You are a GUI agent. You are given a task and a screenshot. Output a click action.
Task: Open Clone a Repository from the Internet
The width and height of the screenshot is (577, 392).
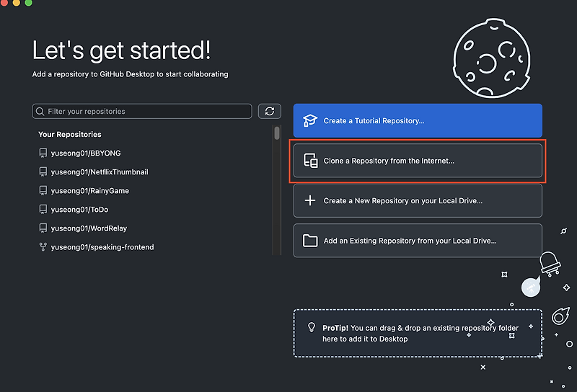point(418,161)
